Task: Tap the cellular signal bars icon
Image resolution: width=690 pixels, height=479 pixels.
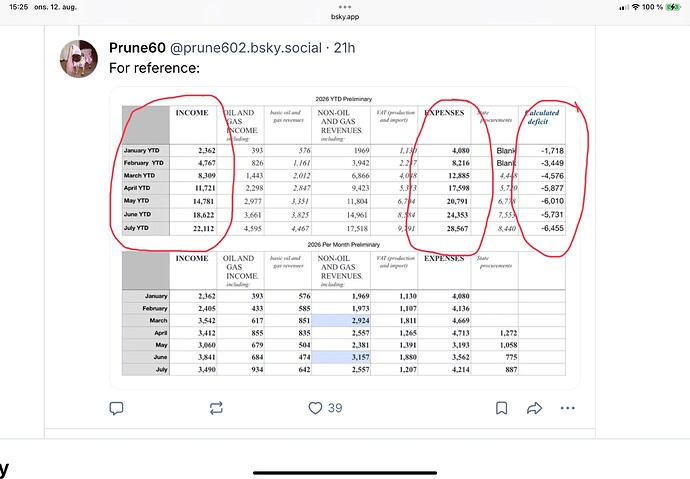Action: [x=624, y=7]
